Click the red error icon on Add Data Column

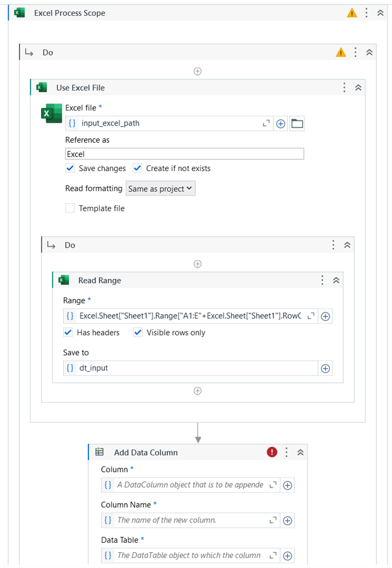(271, 452)
